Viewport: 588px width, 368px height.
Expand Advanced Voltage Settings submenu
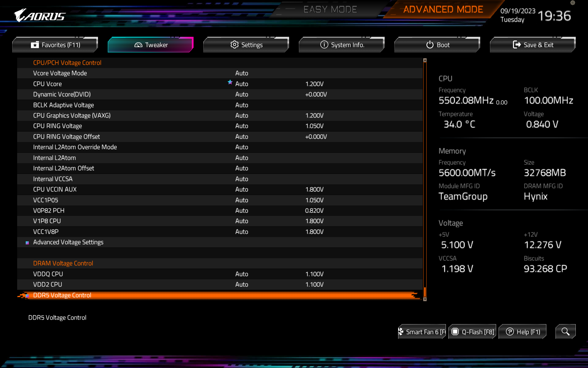coord(68,242)
